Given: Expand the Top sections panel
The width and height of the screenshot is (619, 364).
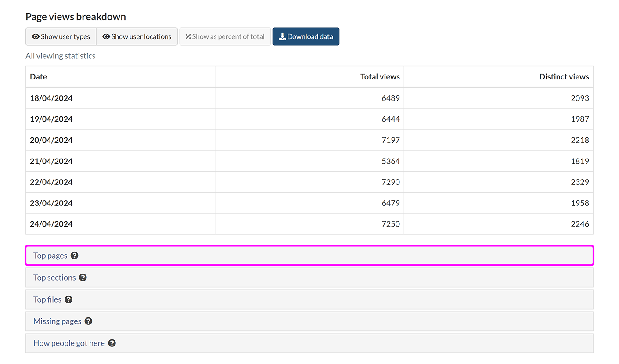Looking at the screenshot, I should (x=54, y=278).
